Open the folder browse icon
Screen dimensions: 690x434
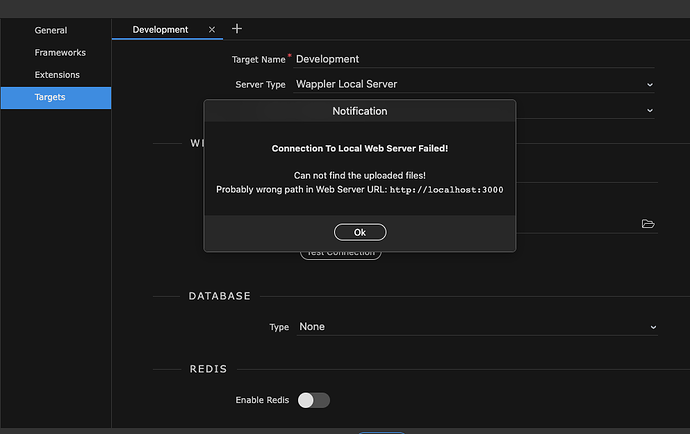pos(648,224)
